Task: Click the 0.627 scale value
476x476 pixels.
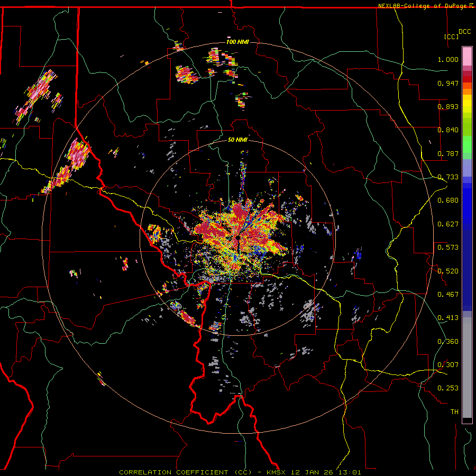Action: pos(448,224)
